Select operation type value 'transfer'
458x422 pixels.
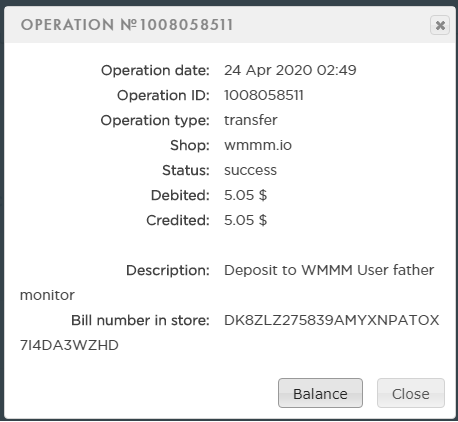(250, 120)
